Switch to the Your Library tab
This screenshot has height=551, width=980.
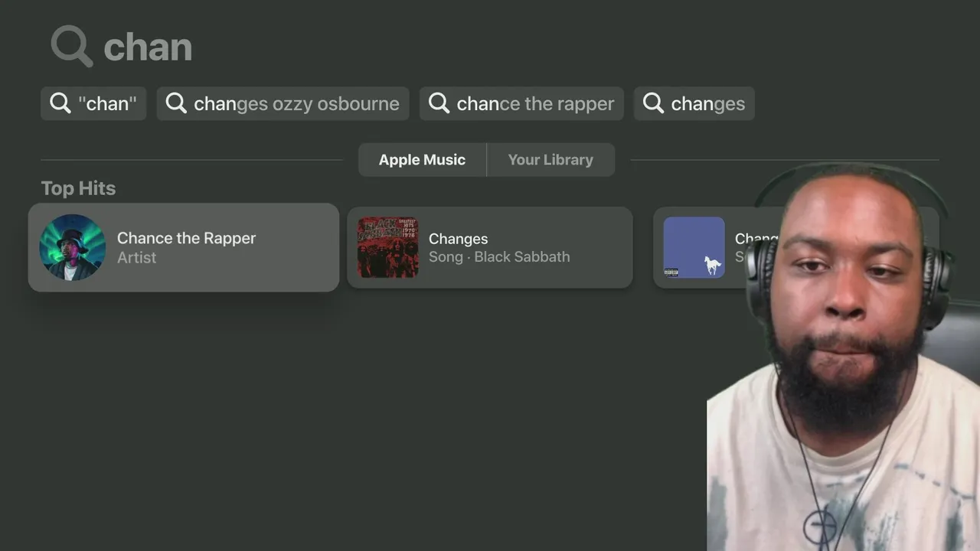[x=550, y=159]
